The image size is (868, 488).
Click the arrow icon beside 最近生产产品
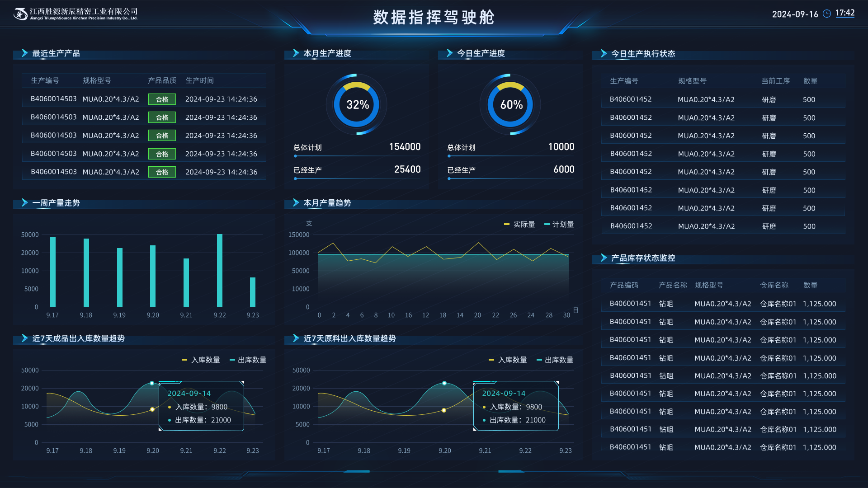pyautogui.click(x=24, y=53)
